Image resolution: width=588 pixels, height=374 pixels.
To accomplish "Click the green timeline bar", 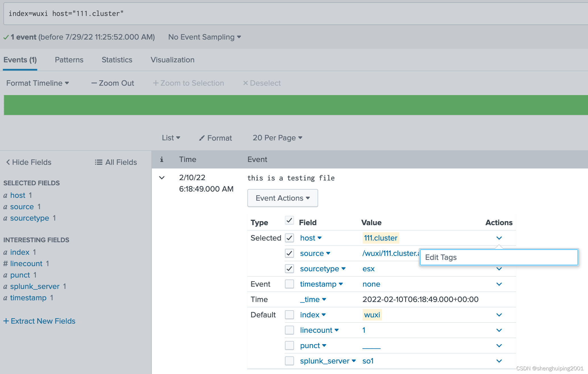I will [296, 105].
